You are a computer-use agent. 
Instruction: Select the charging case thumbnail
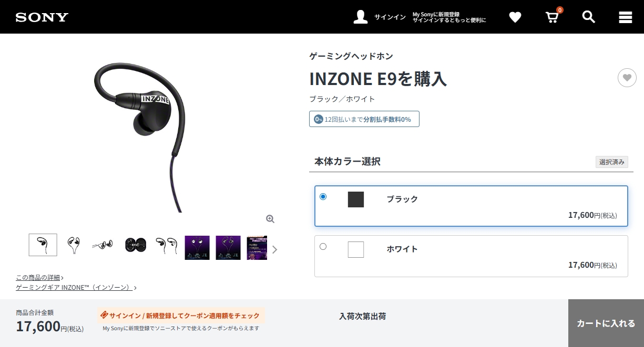click(136, 245)
